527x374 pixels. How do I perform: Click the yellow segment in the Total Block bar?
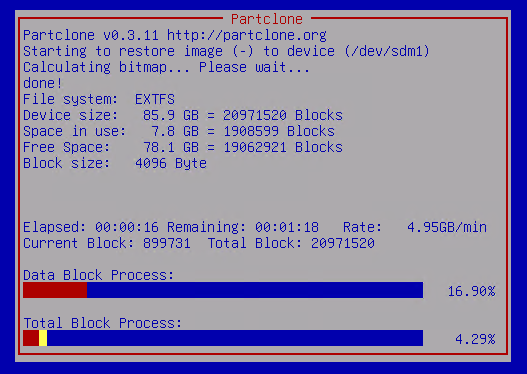coord(43,338)
